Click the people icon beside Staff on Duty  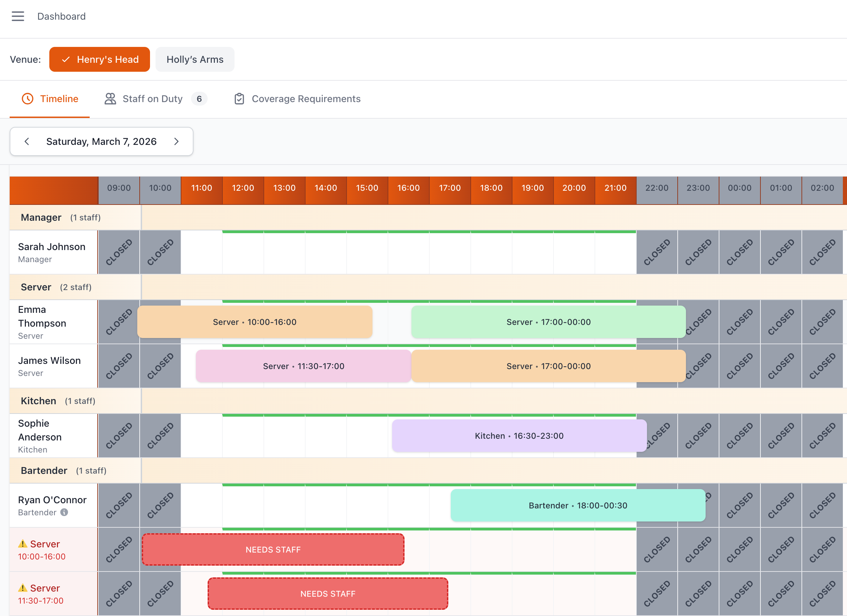(110, 99)
